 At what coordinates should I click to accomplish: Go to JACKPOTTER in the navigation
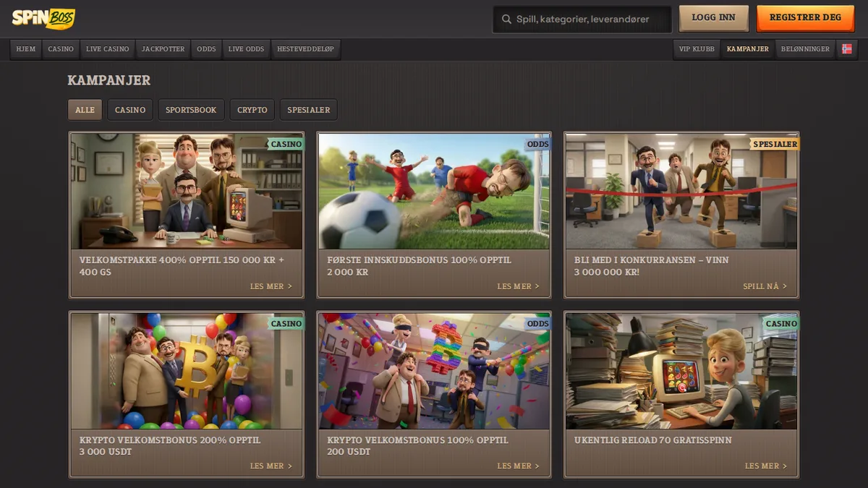(163, 49)
